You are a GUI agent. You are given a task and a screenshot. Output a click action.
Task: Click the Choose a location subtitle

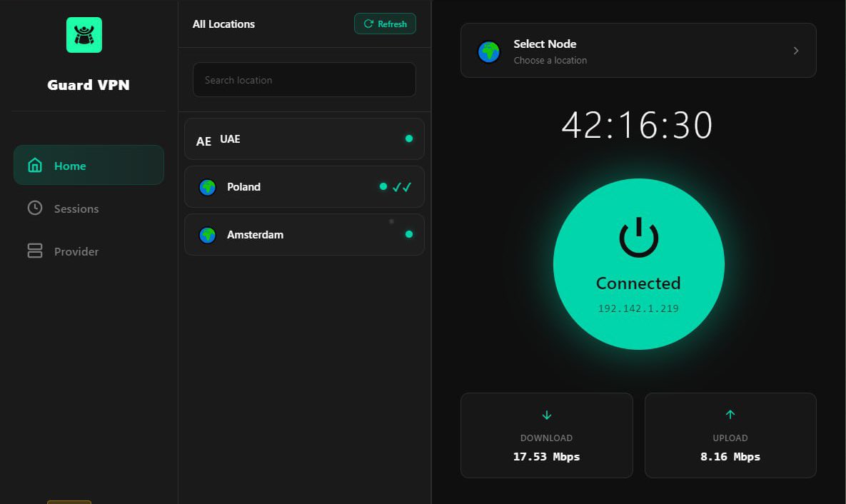(x=550, y=61)
